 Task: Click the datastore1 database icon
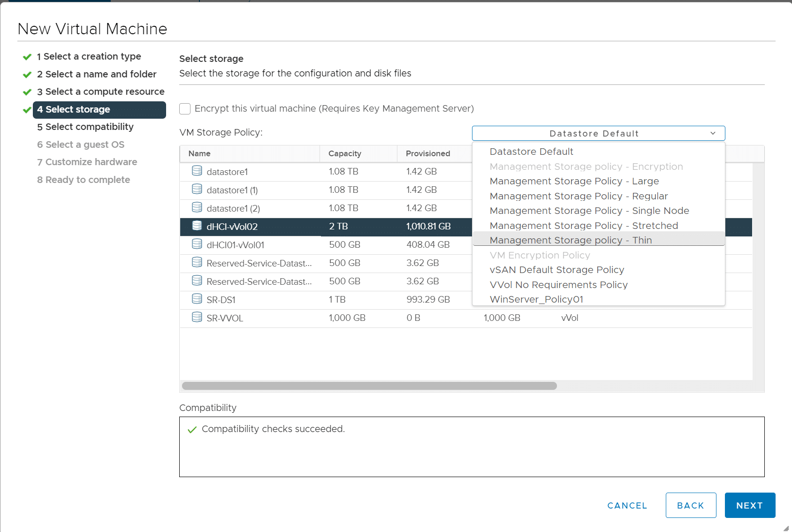[197, 171]
